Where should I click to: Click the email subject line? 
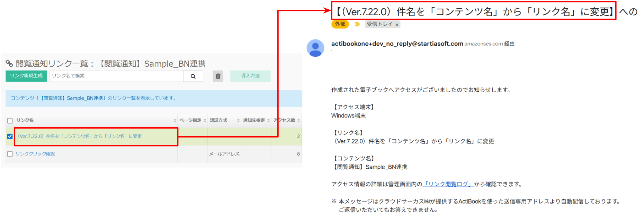tap(485, 12)
